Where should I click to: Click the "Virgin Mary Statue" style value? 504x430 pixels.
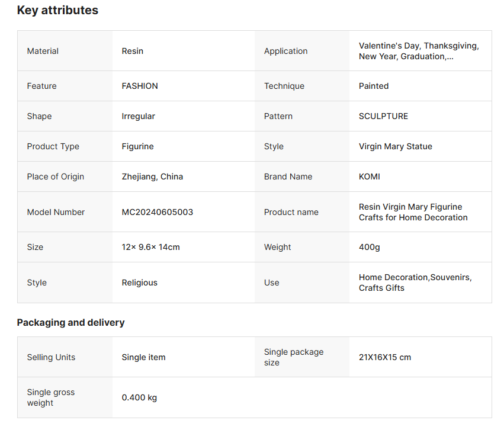click(396, 146)
